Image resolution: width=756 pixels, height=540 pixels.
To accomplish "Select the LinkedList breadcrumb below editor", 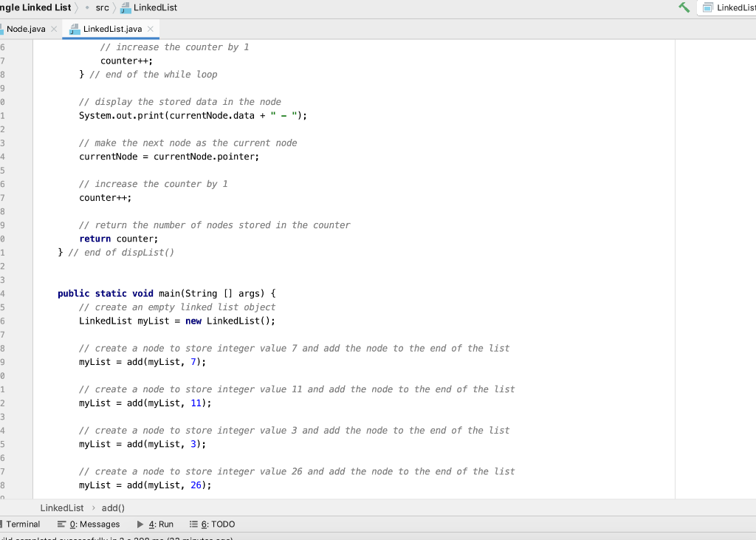I will pos(62,507).
